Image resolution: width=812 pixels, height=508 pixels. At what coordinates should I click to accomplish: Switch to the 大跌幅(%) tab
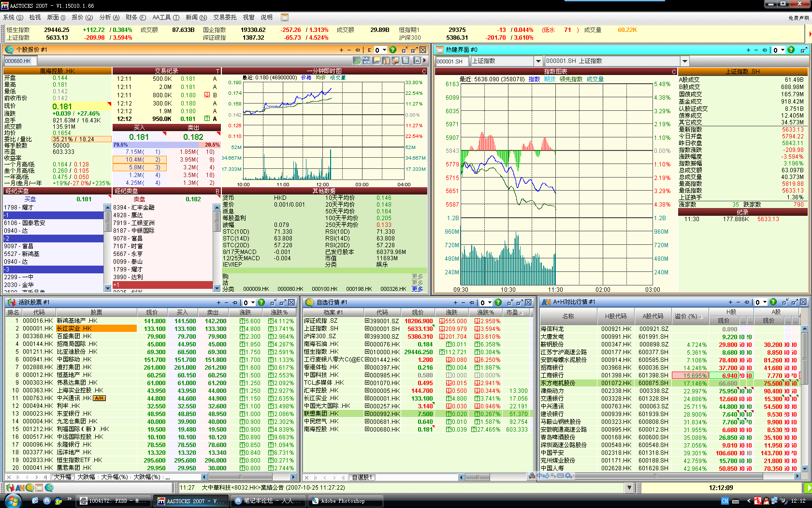click(147, 477)
